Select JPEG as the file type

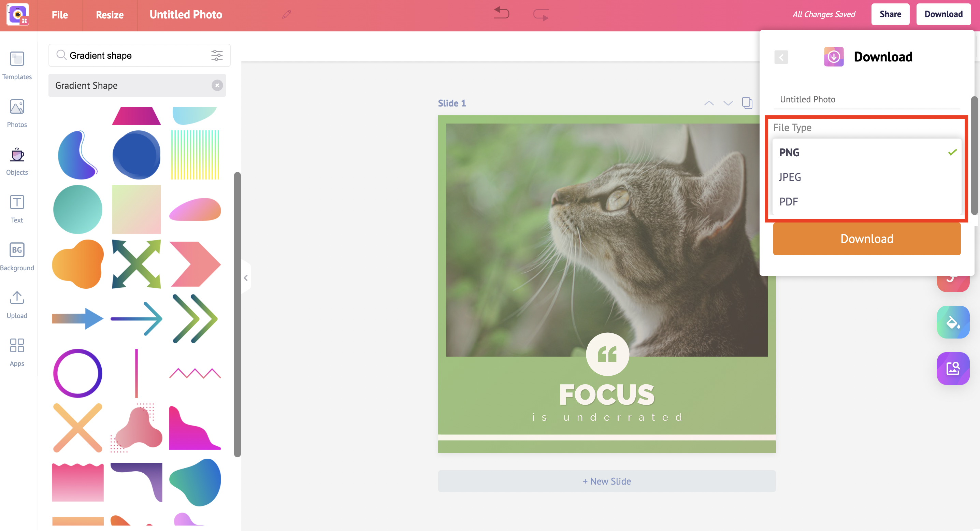tap(790, 176)
